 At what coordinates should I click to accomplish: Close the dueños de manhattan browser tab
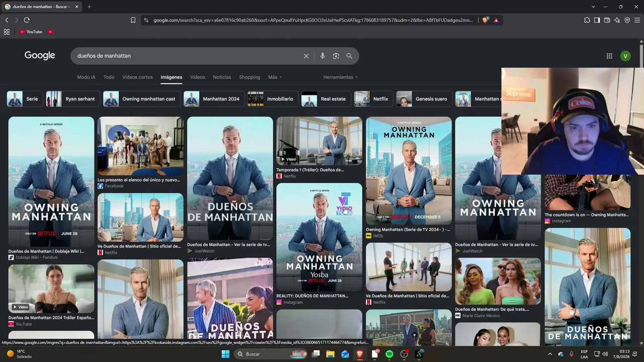tap(77, 7)
